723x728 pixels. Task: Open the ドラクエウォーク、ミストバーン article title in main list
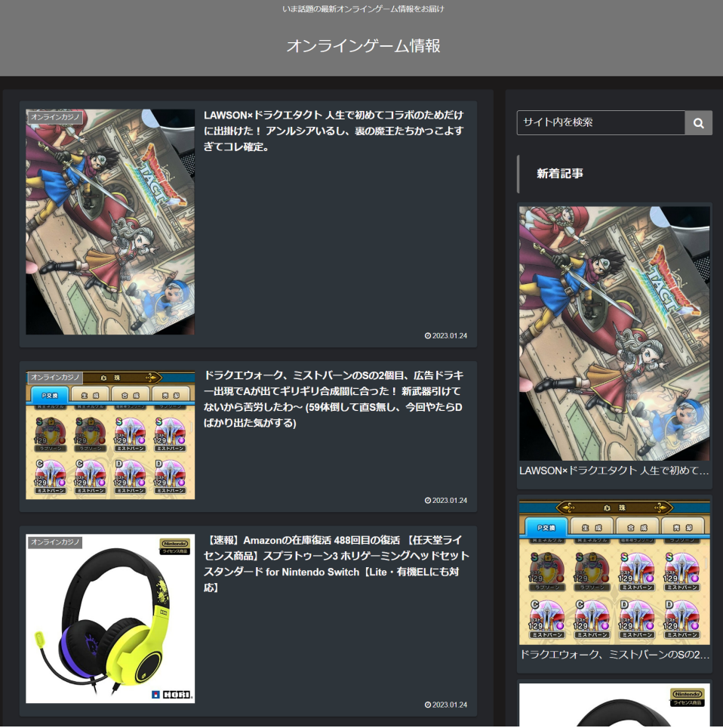click(x=333, y=399)
